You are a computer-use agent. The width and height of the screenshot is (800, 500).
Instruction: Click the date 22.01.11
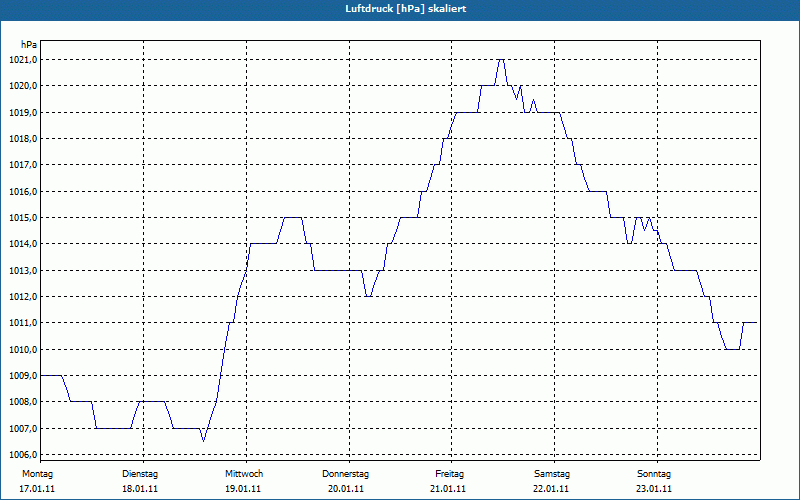coord(551,489)
